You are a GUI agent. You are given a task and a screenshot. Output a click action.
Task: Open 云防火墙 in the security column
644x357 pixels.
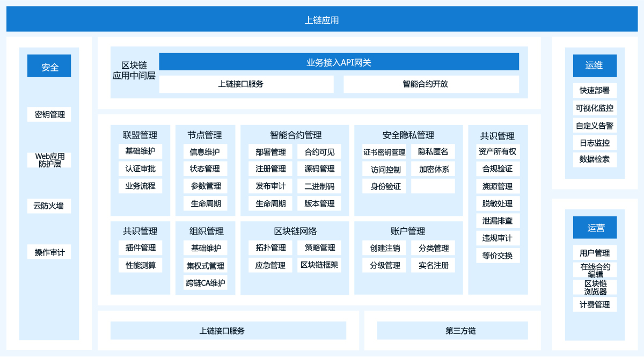[49, 206]
